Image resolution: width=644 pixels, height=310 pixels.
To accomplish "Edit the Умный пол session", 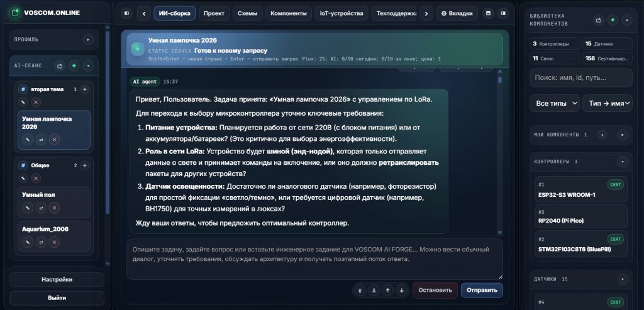I will [28, 208].
